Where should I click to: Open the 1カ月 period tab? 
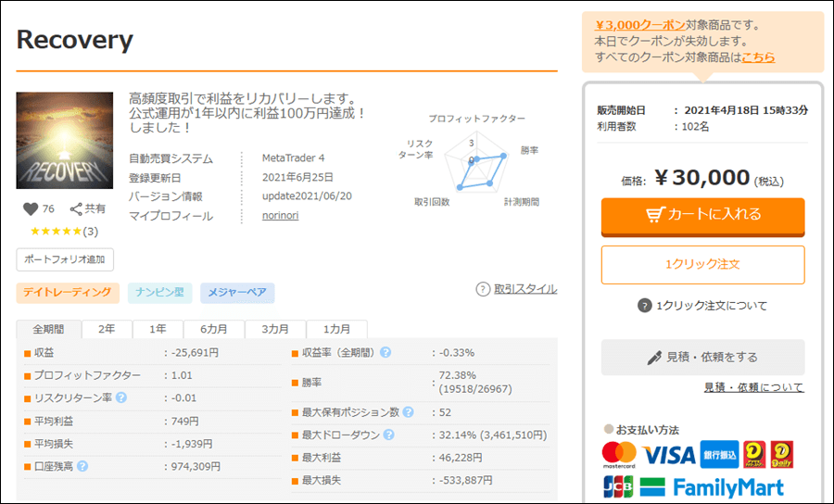point(336,329)
